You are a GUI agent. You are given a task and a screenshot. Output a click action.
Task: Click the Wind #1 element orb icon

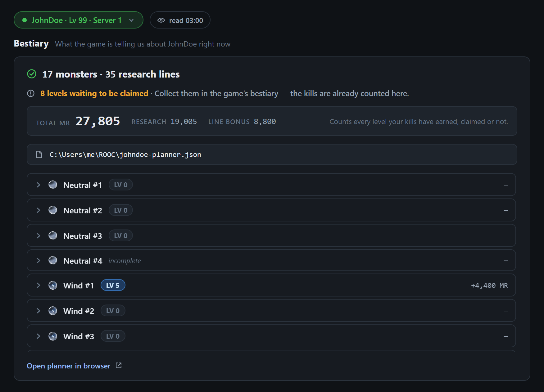[53, 285]
